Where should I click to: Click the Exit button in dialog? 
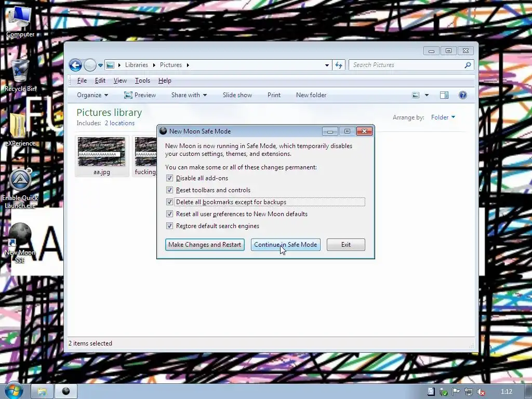point(345,245)
